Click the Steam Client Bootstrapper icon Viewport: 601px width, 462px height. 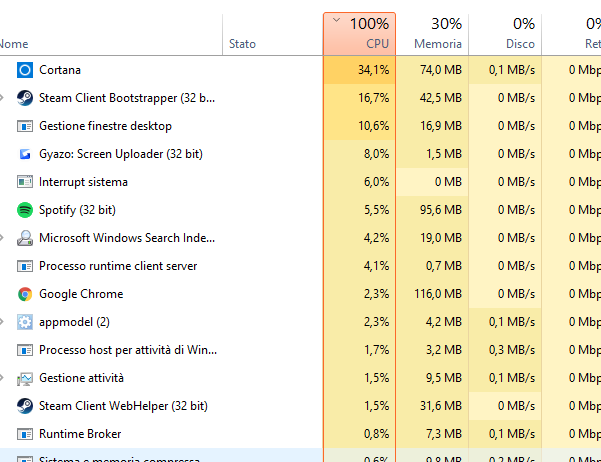click(x=25, y=98)
